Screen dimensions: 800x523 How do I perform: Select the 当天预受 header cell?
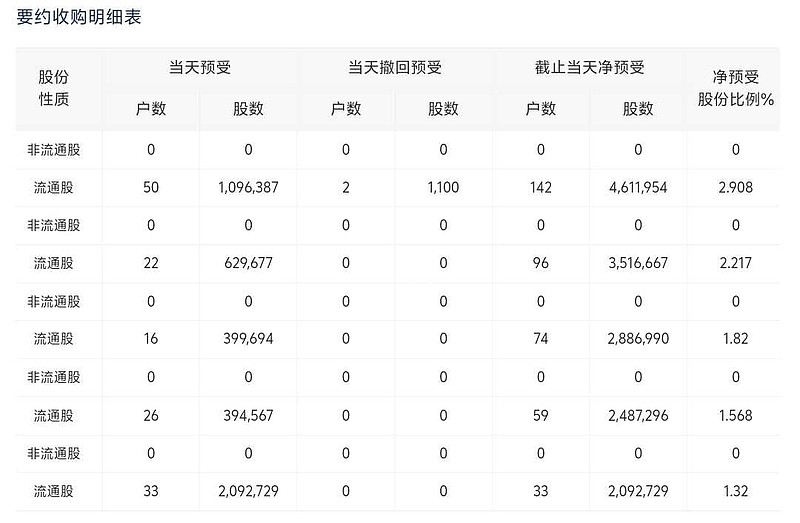(x=199, y=68)
